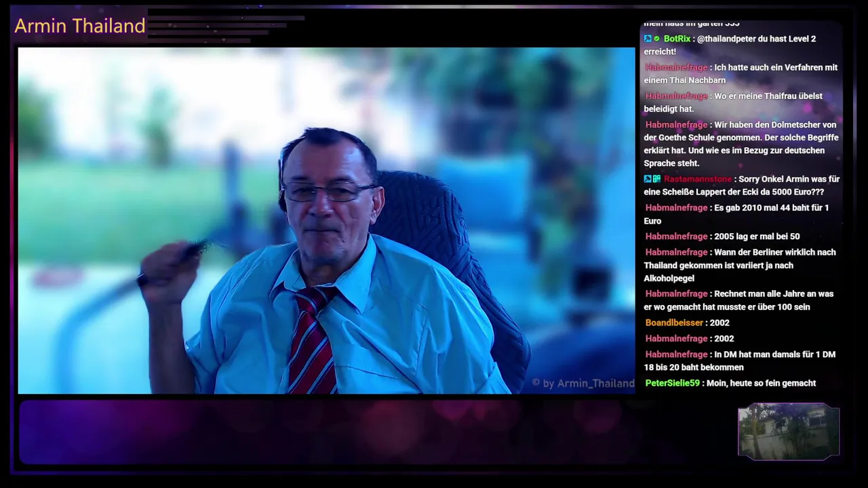The width and height of the screenshot is (868, 488).
Task: Click the 'Armin Thailand' stream title
Action: pos(80,26)
